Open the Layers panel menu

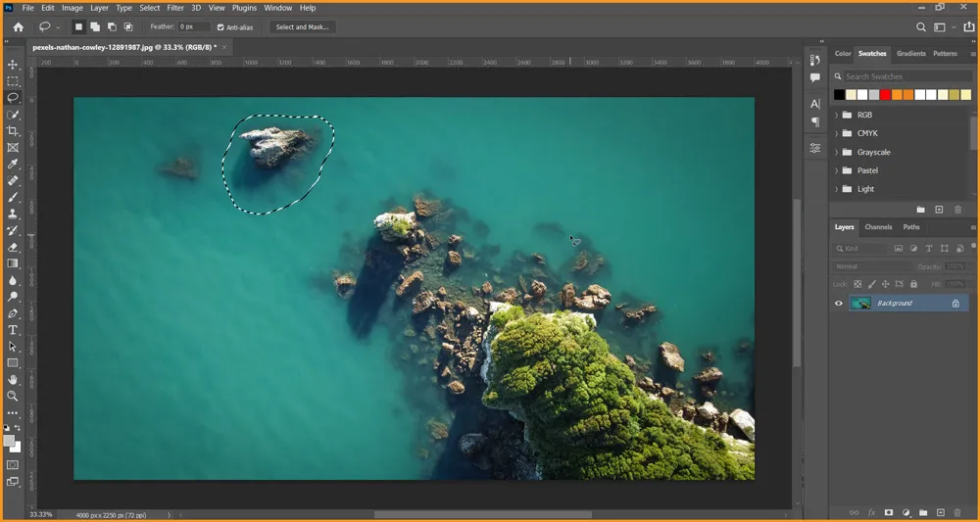(973, 227)
